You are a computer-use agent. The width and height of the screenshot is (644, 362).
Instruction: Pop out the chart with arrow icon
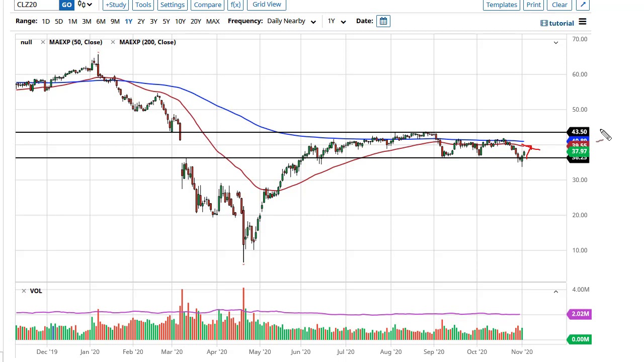583,5
